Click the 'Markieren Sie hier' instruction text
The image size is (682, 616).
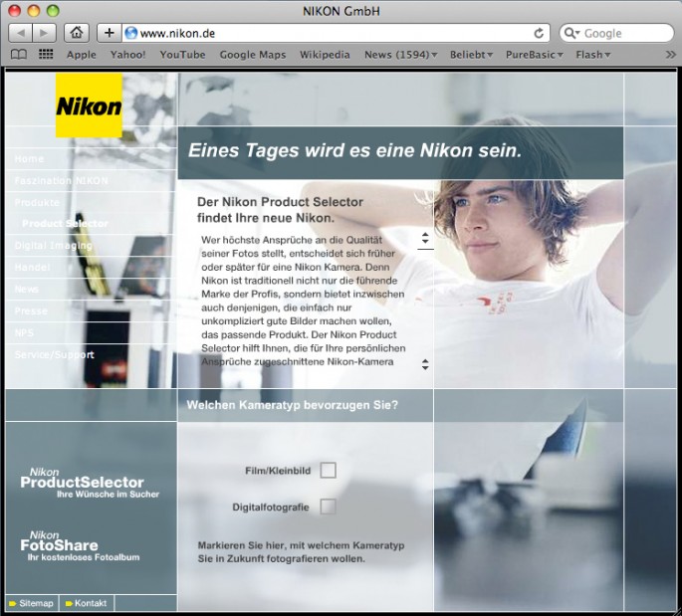pyautogui.click(x=301, y=552)
